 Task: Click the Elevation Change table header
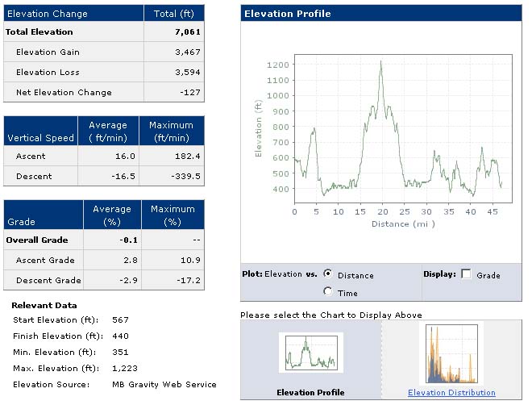point(73,14)
